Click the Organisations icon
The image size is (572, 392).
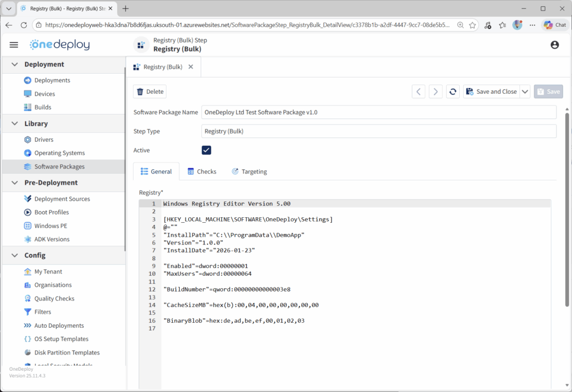(28, 285)
